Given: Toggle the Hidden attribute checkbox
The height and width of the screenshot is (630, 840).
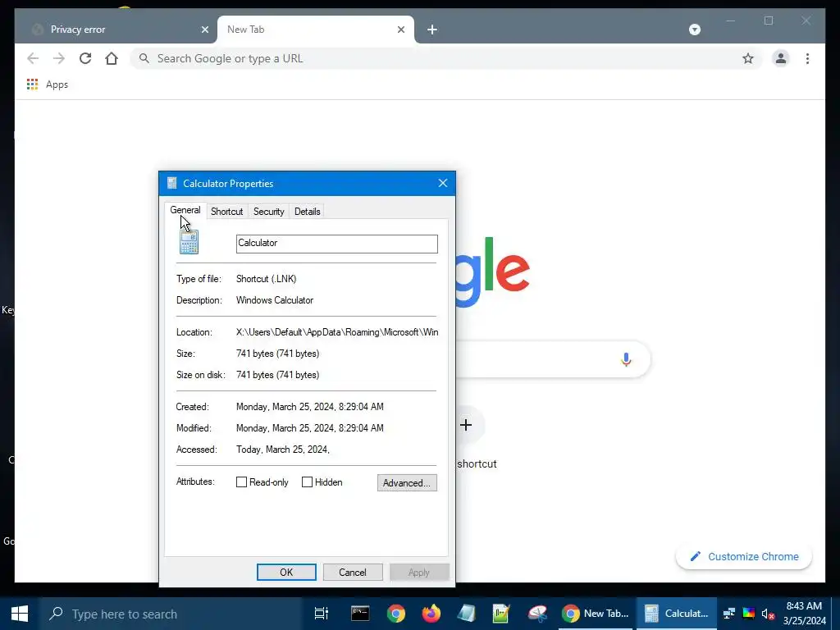Looking at the screenshot, I should 307,482.
